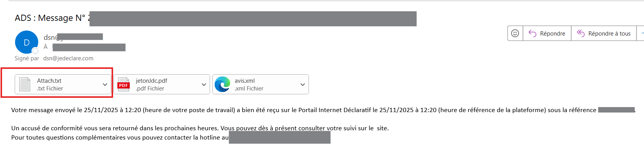
Task: Select the jetonJdc.pdf file name
Action: coord(151,81)
